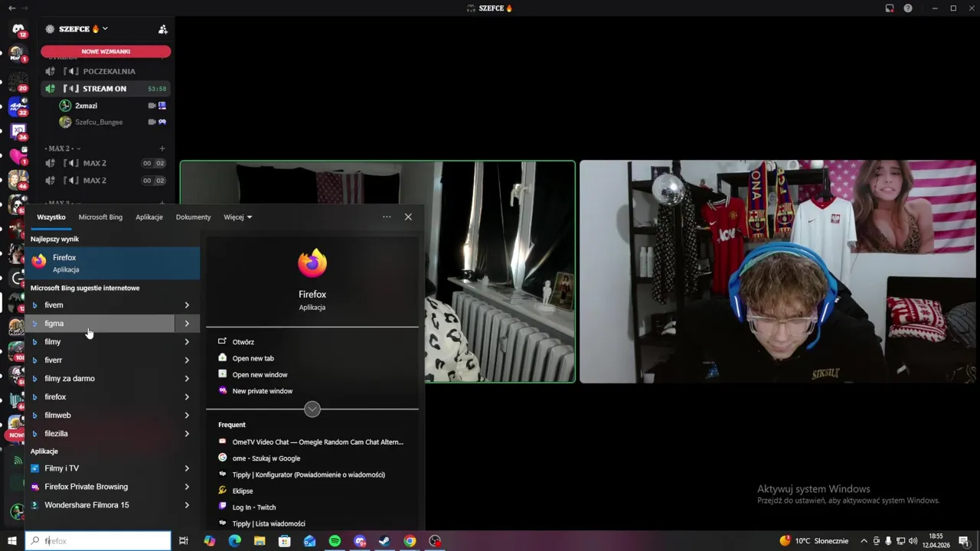Image resolution: width=980 pixels, height=551 pixels.
Task: Go back with Discord's back arrow
Action: point(11,8)
